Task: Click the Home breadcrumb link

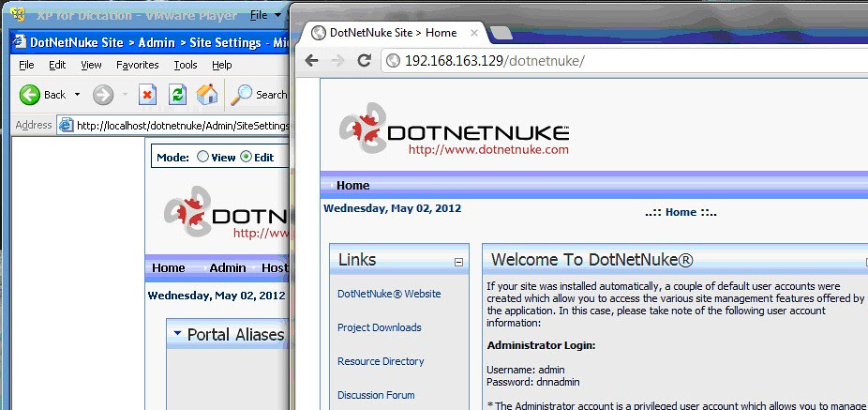Action: pyautogui.click(x=681, y=212)
